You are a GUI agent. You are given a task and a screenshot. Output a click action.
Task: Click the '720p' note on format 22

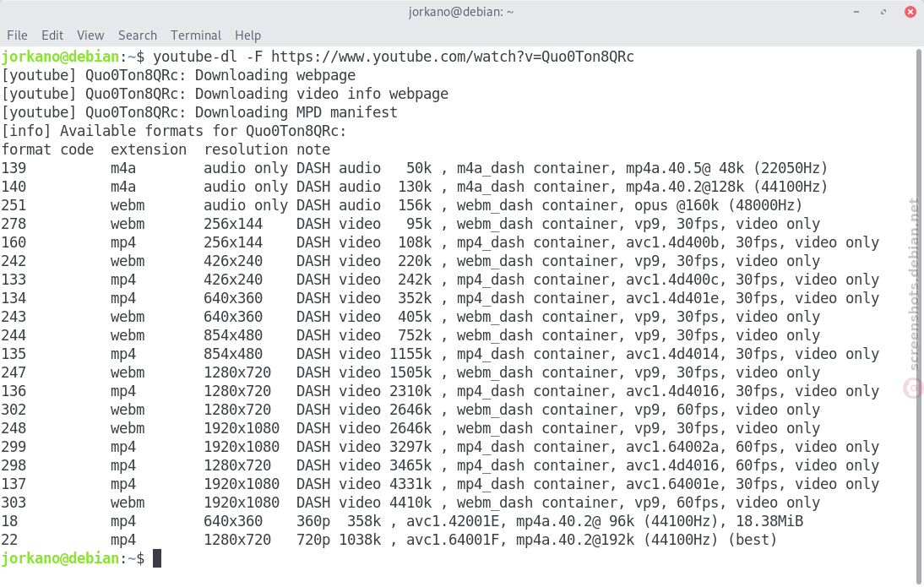click(x=313, y=539)
